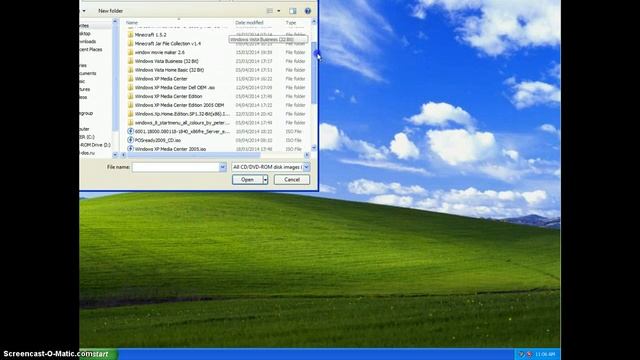This screenshot has width=640, height=360.
Task: Expand the File name history dropdown arrow
Action: [223, 167]
